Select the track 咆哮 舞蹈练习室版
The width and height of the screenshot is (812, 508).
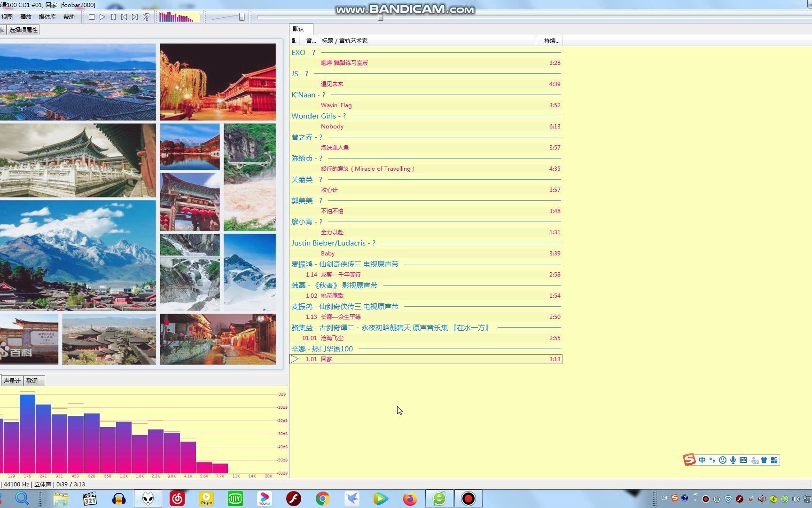point(426,63)
